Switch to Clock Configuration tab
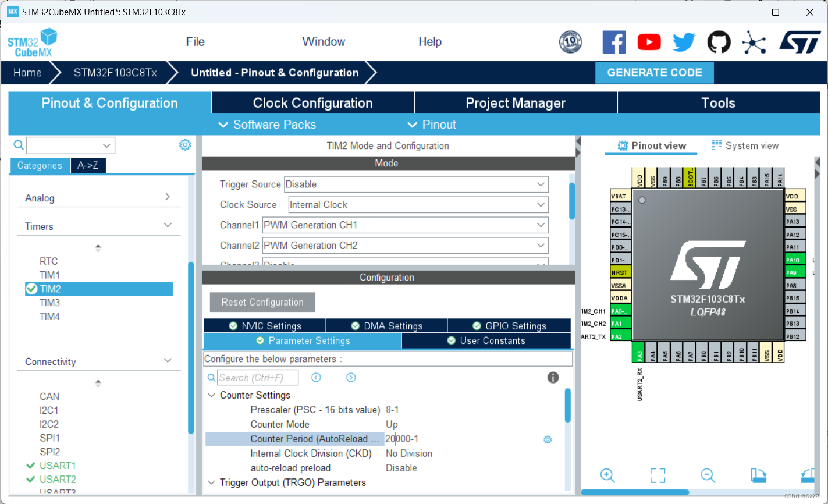The image size is (828, 504). [x=313, y=103]
